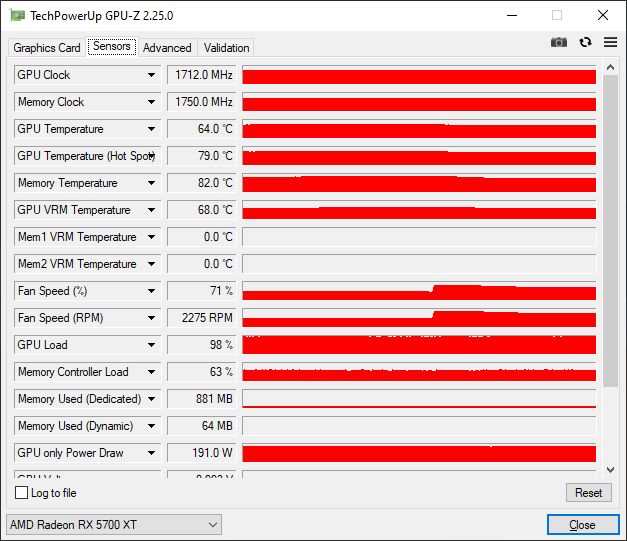This screenshot has height=541, width=627.
Task: Close the GPU-Z window with X
Action: point(603,16)
